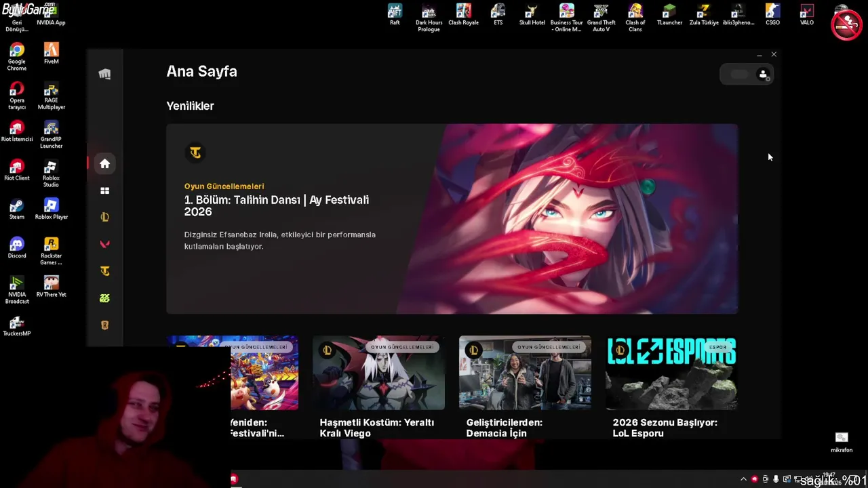Open the Riot Games logo in the sidebar

pos(104,74)
